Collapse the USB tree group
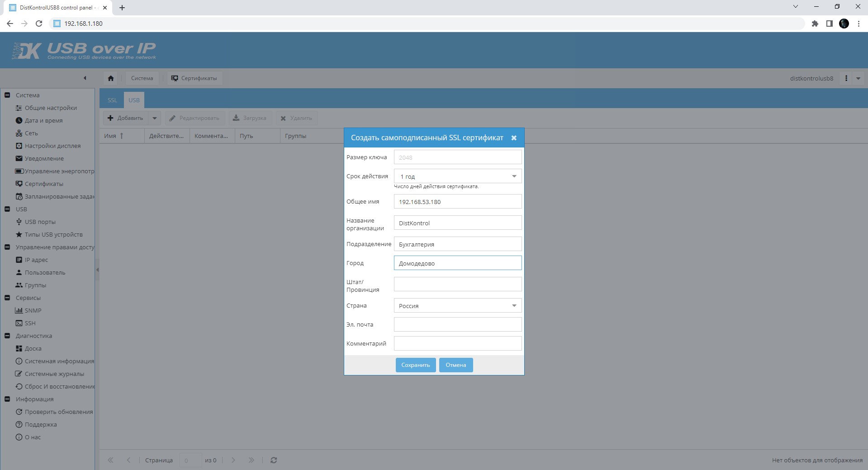The height and width of the screenshot is (470, 868). click(x=7, y=209)
